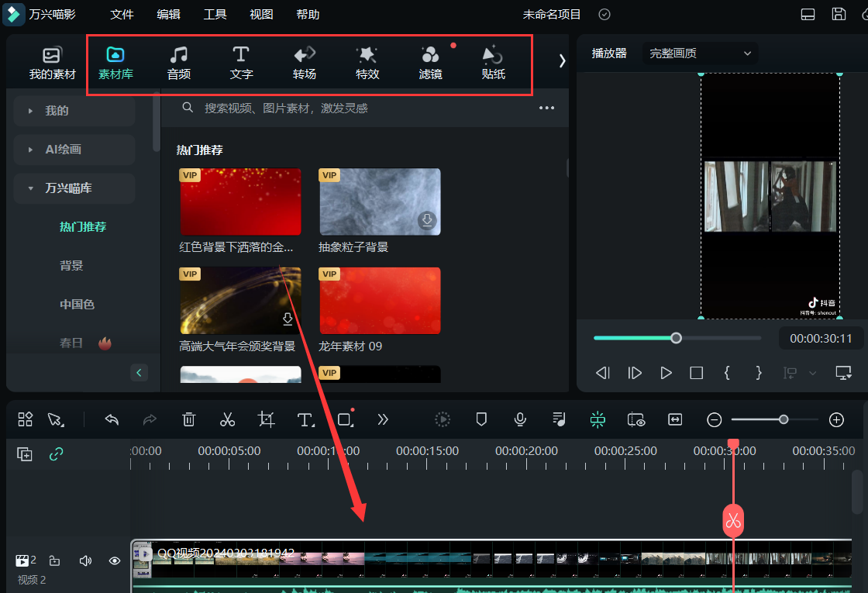Click the crop tool icon
The image size is (868, 593).
tap(266, 419)
